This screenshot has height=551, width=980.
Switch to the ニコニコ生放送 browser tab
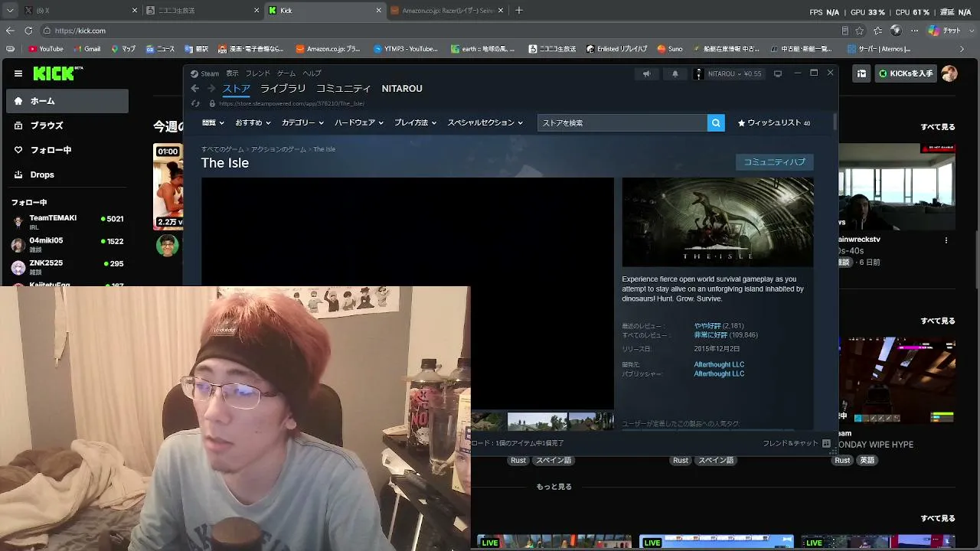[x=203, y=11]
